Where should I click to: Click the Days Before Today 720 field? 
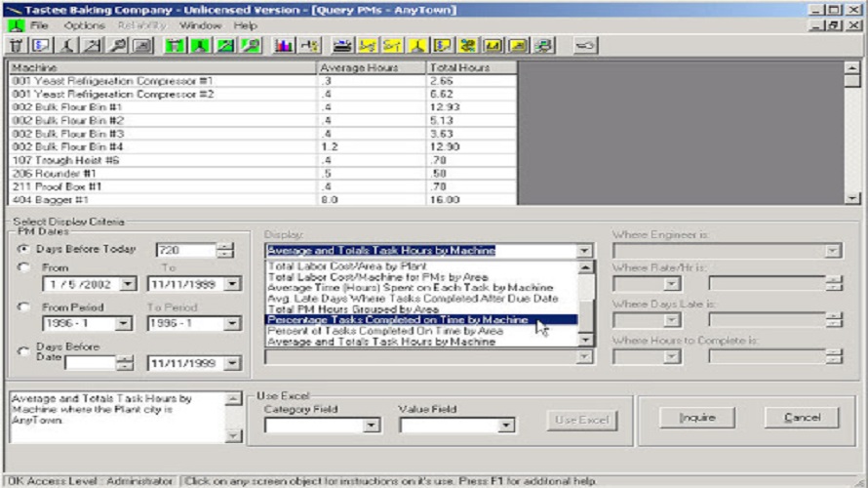click(x=186, y=251)
